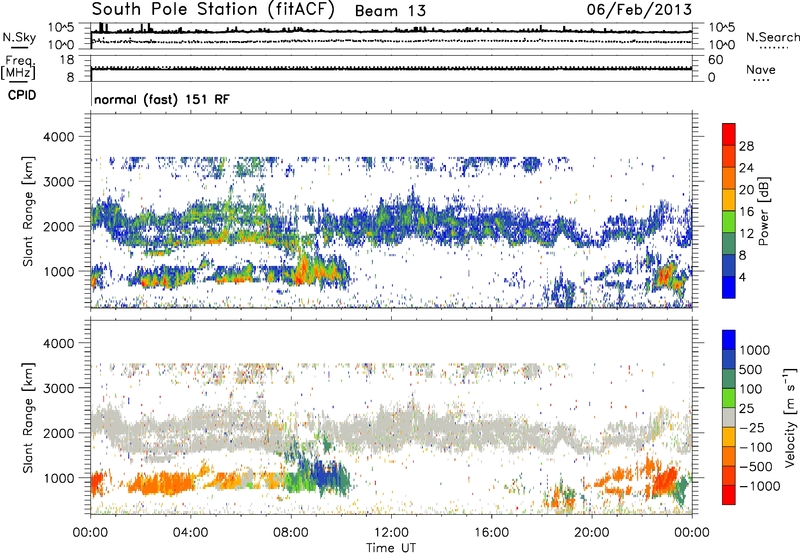Click the red bottom segment of velocity color bar
Screen dimensions: 800x554
pyautogui.click(x=729, y=495)
